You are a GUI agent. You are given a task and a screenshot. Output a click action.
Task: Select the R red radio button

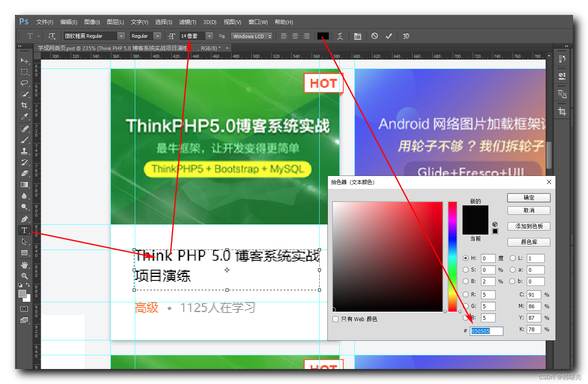pyautogui.click(x=466, y=295)
